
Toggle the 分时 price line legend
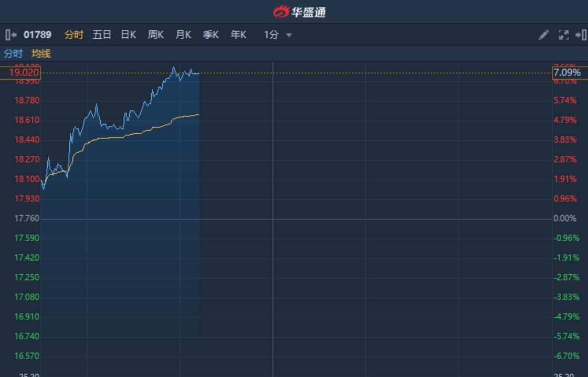(x=13, y=53)
